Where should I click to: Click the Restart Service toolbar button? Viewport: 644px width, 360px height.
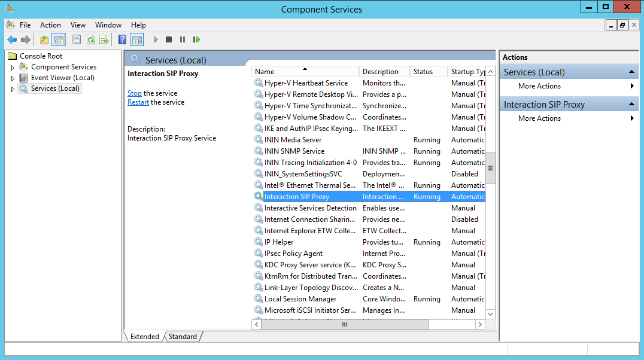coord(196,40)
